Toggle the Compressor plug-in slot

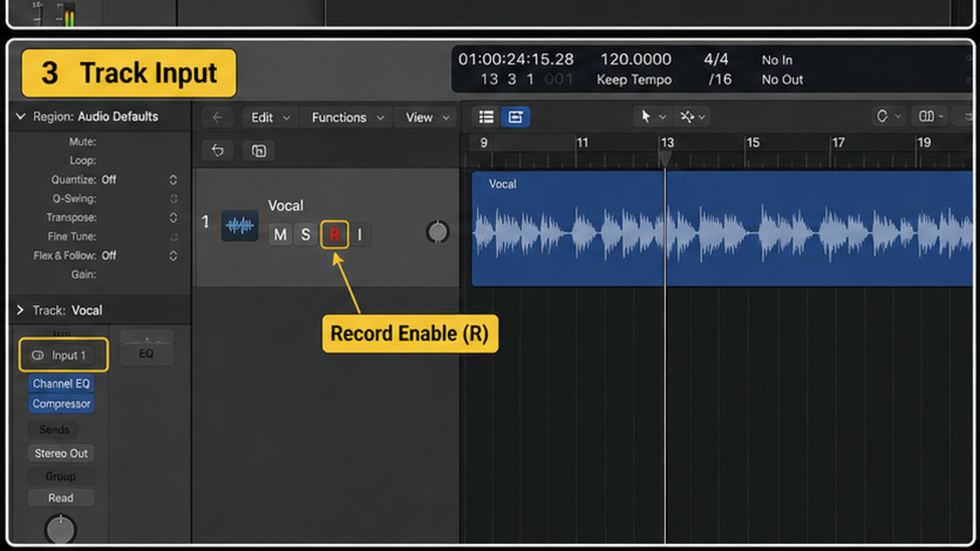(61, 403)
